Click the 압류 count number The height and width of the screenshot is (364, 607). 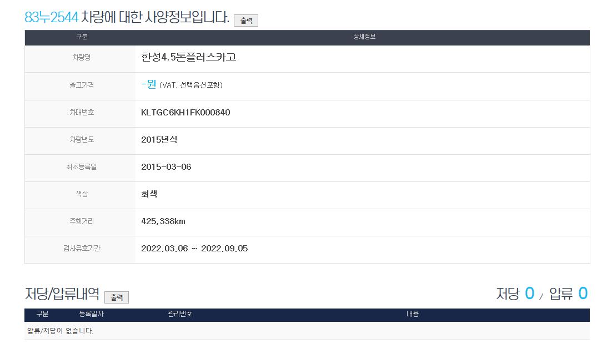(x=583, y=294)
